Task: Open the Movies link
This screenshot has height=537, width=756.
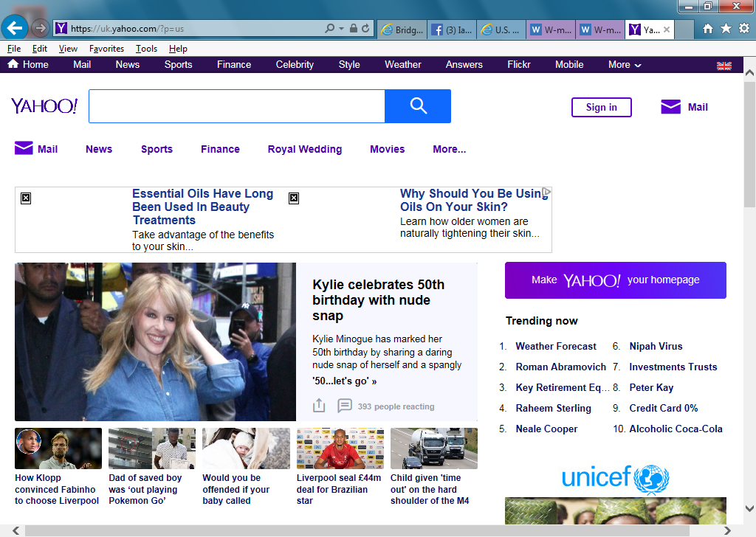Action: 387,149
